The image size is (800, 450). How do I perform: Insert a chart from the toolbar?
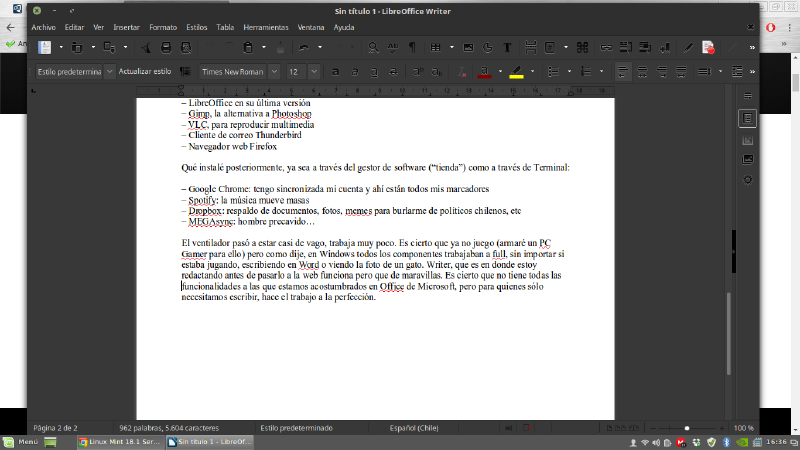coord(488,47)
